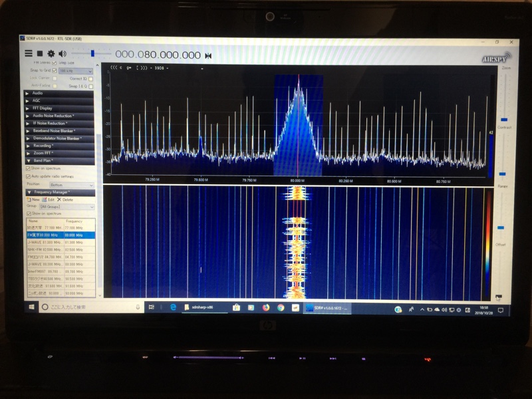Stop the radio with the square button

(40, 53)
